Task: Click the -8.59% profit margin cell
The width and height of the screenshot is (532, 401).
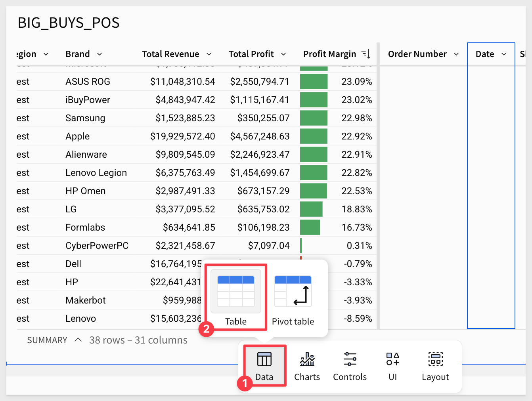Action: [x=358, y=319]
